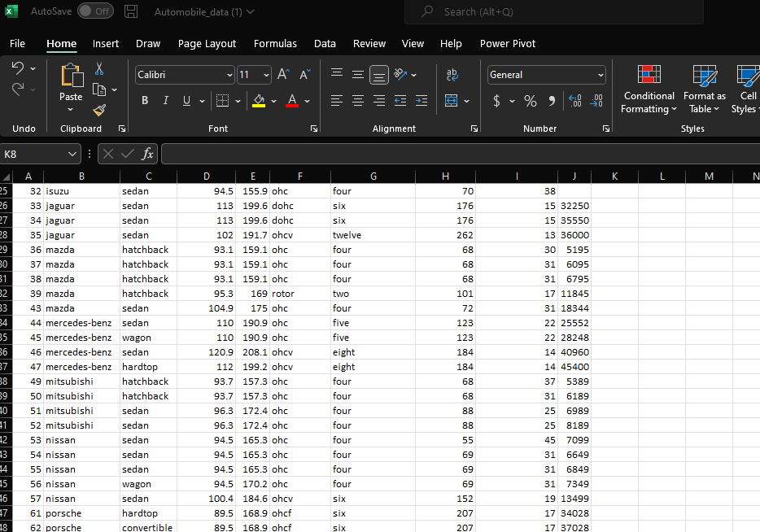The height and width of the screenshot is (532, 760).
Task: Click the Increase Decimal icon
Action: pyautogui.click(x=574, y=101)
